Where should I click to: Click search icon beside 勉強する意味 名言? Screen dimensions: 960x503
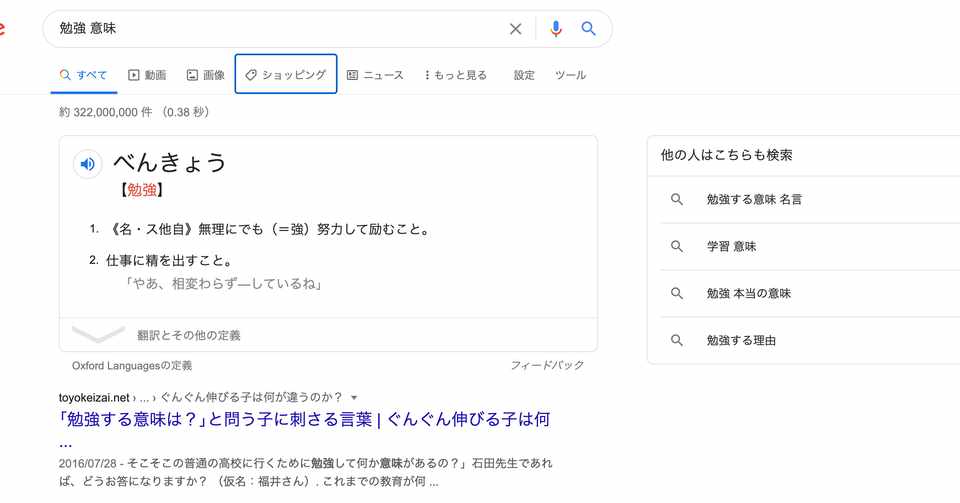point(677,199)
